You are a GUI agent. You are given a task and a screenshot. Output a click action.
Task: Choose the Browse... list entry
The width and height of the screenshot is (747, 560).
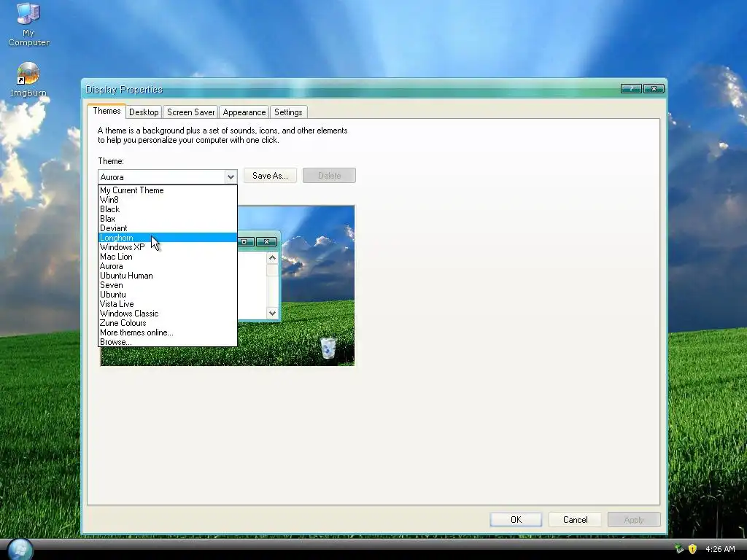(167, 342)
